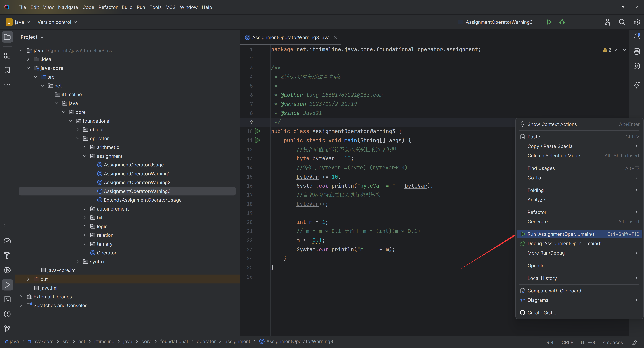Image resolution: width=644 pixels, height=348 pixels.
Task: Open the Project view dropdown
Action: pyautogui.click(x=32, y=37)
